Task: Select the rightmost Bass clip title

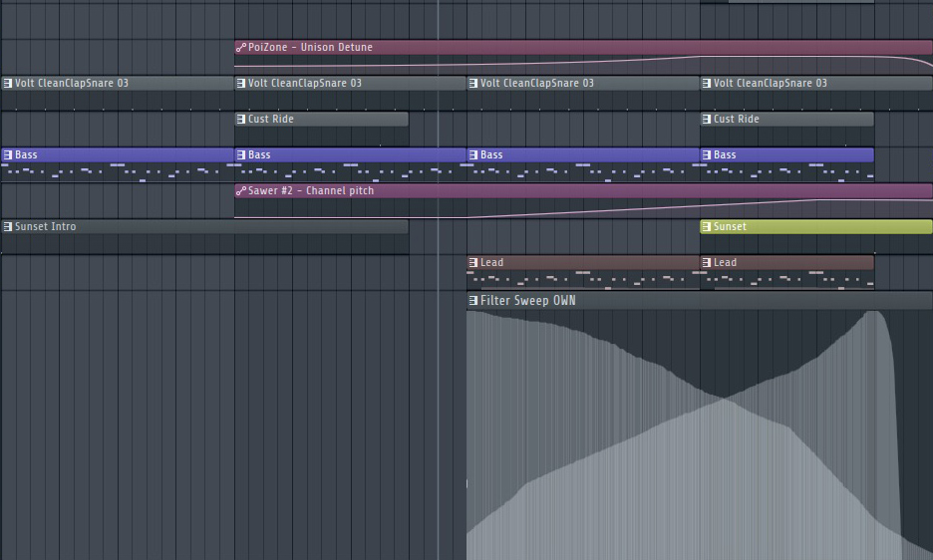Action: coord(725,154)
